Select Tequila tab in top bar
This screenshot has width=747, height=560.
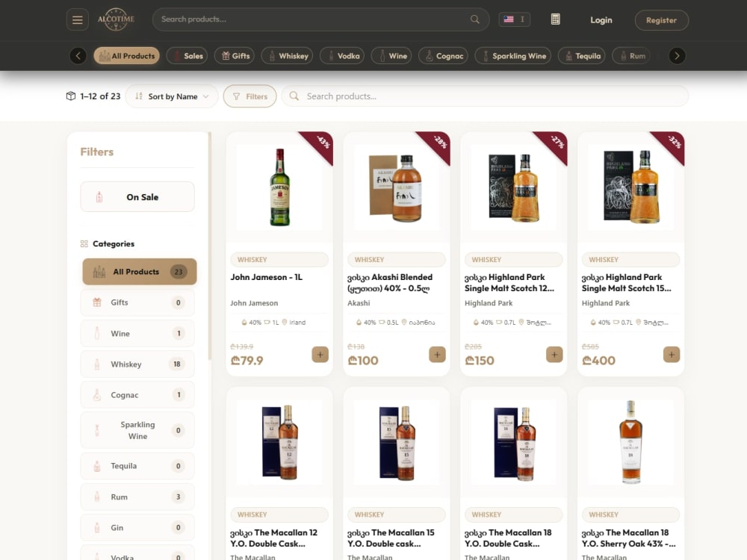(x=582, y=56)
